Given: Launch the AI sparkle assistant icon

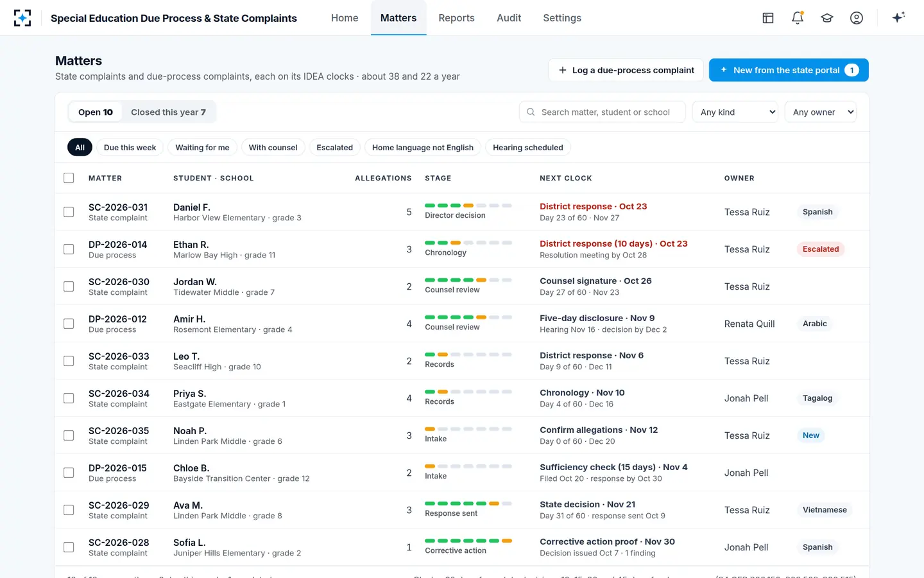Looking at the screenshot, I should coord(898,17).
